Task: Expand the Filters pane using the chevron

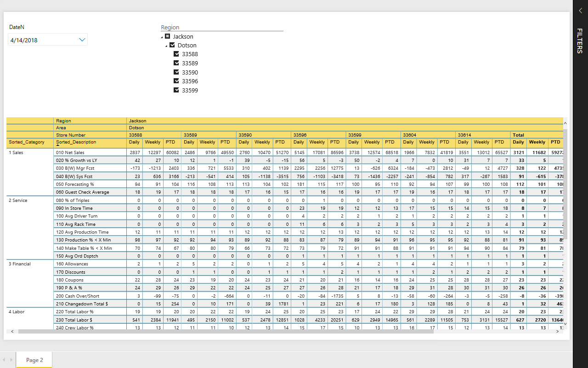Action: point(580,11)
